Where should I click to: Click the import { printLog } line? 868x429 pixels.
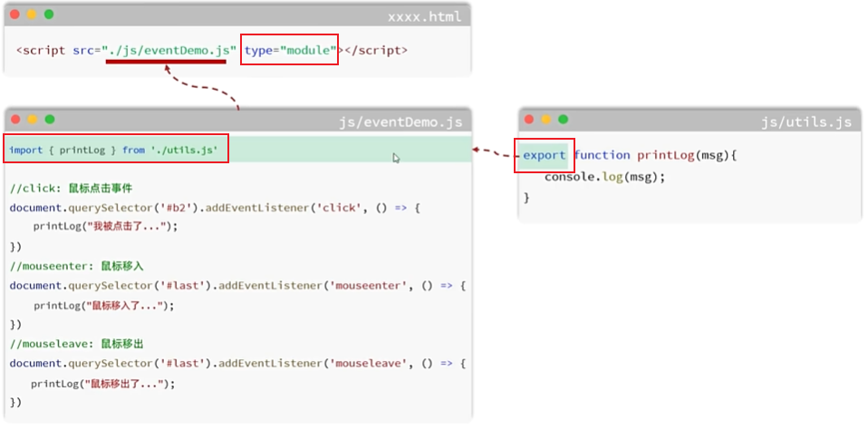114,151
